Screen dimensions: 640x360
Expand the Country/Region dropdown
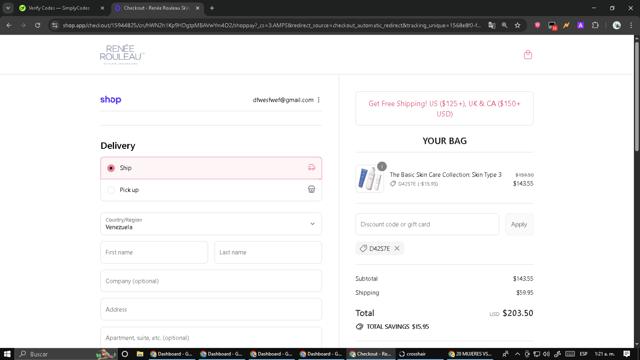tap(211, 224)
